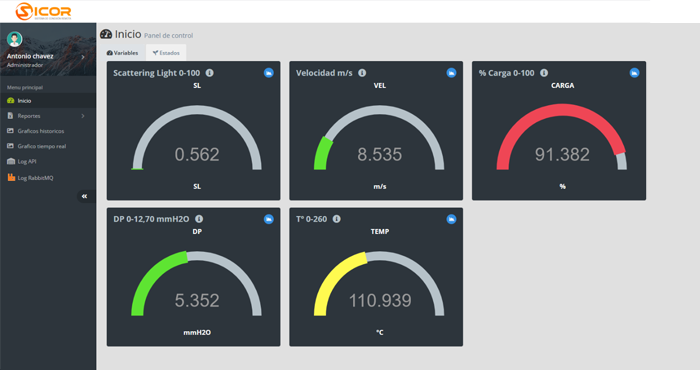This screenshot has height=370, width=700.
Task: Click the info icon beside T° 0-260
Action: click(x=337, y=219)
